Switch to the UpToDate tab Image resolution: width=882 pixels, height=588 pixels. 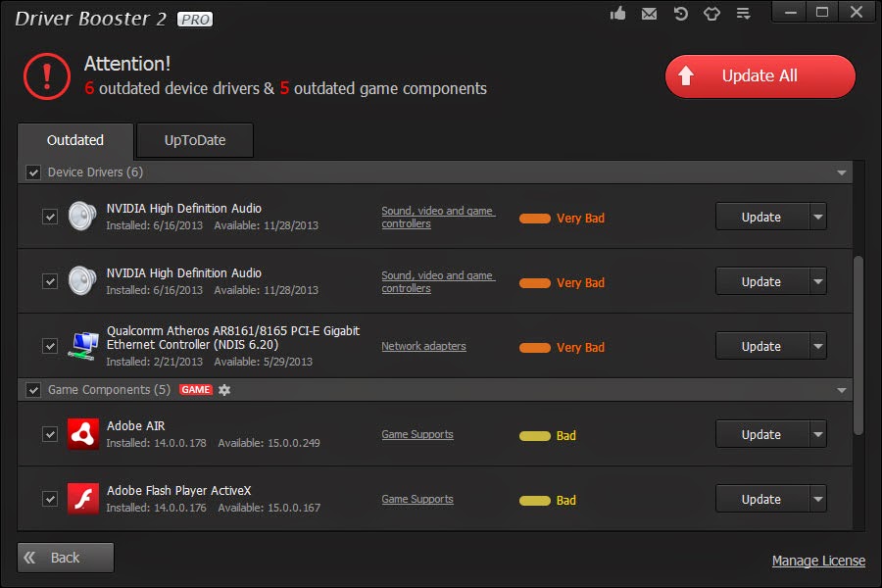click(195, 141)
